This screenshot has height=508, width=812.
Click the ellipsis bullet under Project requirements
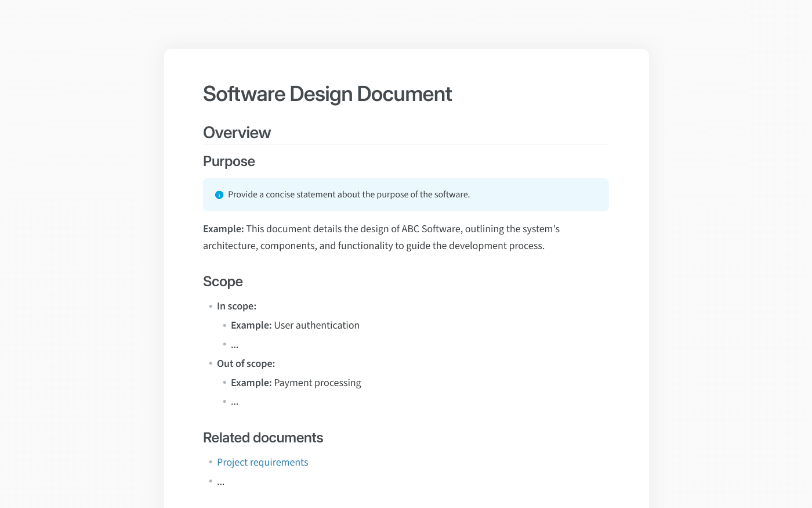pos(220,482)
